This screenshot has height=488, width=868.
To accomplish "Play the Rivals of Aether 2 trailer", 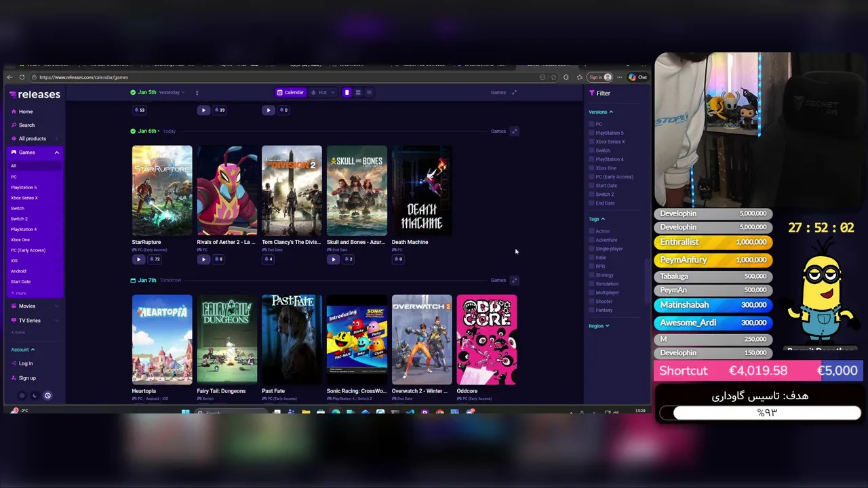I will pos(203,259).
